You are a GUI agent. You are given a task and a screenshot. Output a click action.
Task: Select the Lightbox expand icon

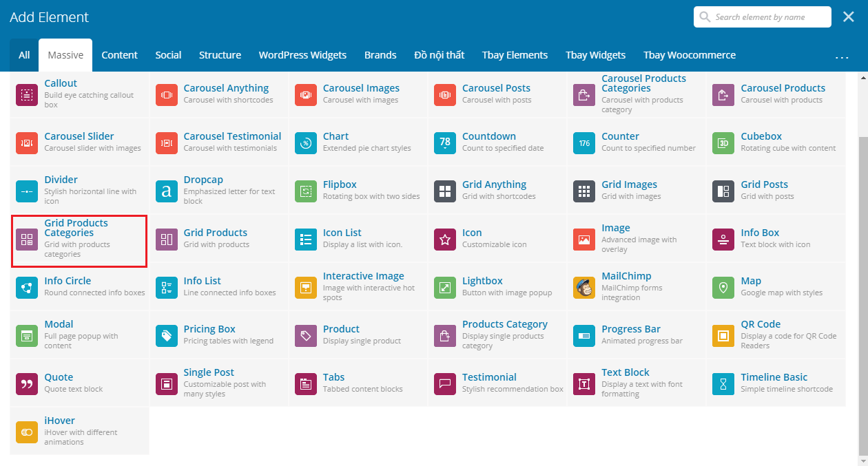pyautogui.click(x=445, y=288)
